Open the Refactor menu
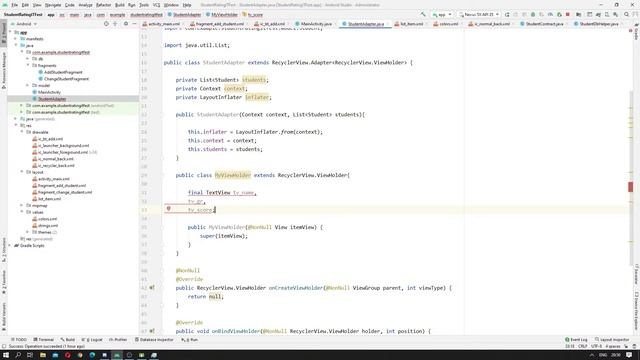This screenshot has width=640, height=360. pyautogui.click(x=103, y=5)
